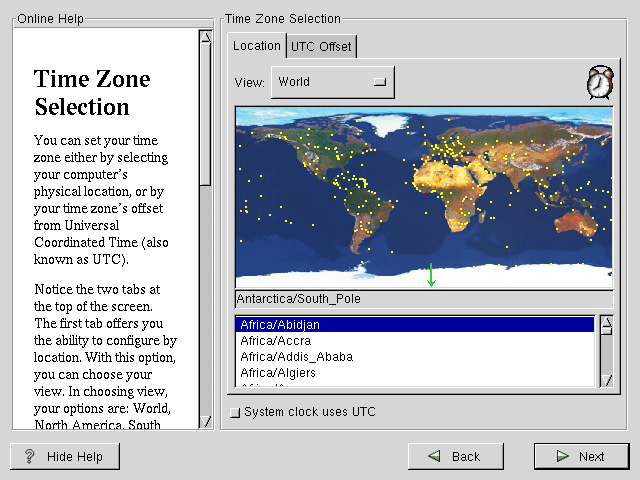Select Africa/Abidjan in the list
The height and width of the screenshot is (480, 640).
(414, 325)
